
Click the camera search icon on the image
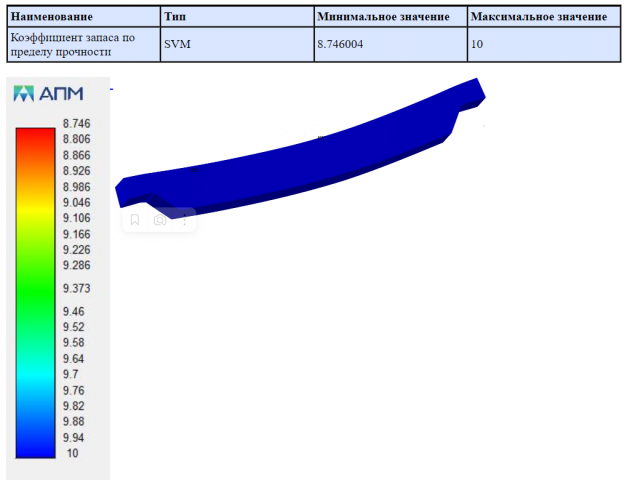160,220
